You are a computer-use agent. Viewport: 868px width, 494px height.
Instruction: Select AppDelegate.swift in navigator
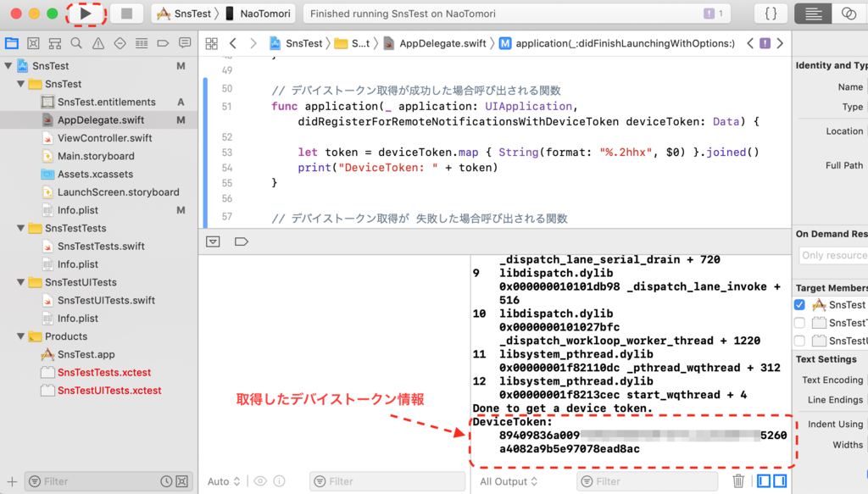[101, 120]
